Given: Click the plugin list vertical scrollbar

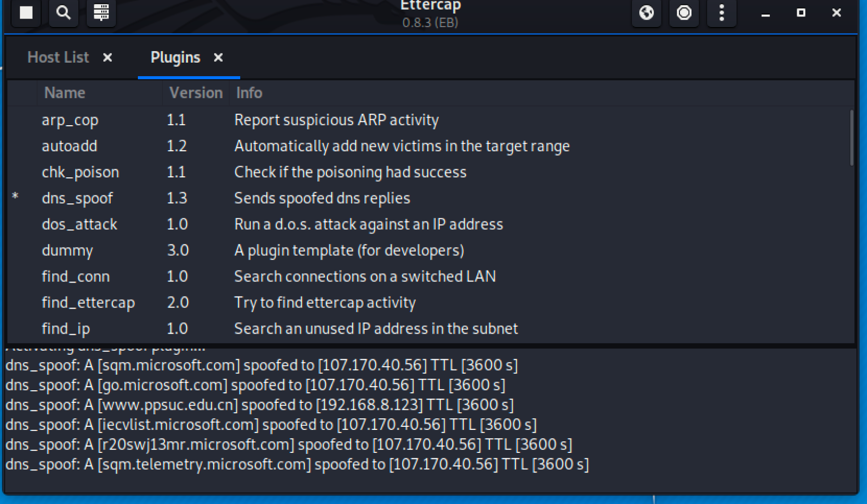Looking at the screenshot, I should [851, 138].
